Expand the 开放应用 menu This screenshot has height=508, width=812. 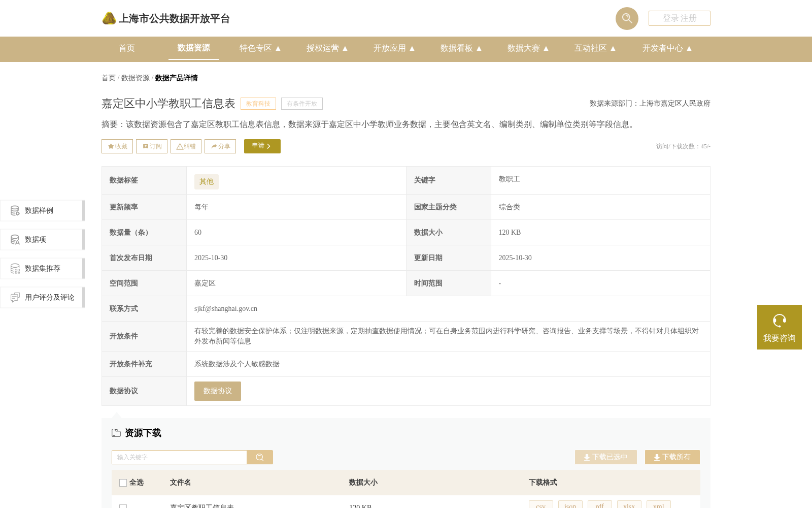[394, 48]
